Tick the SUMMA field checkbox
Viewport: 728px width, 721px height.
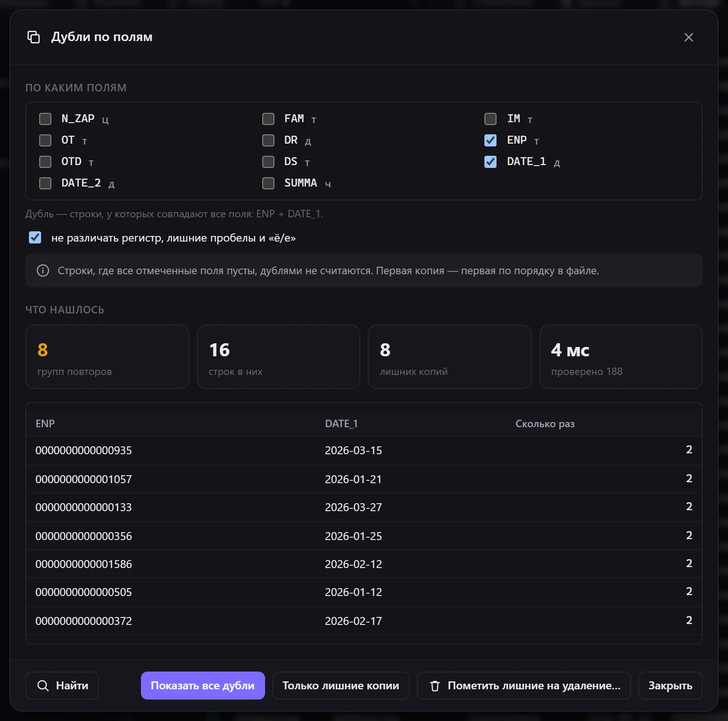point(268,183)
